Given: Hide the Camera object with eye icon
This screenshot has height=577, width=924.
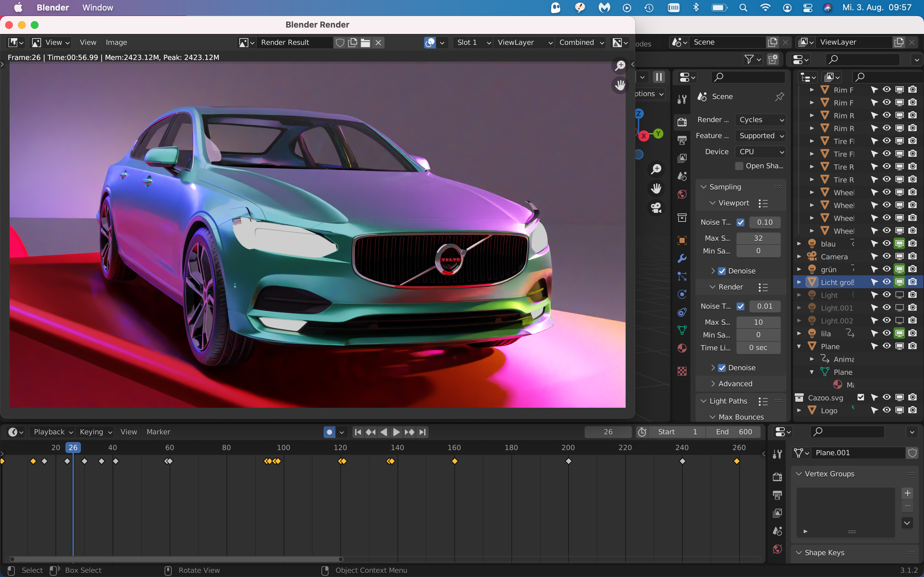Looking at the screenshot, I should [886, 256].
